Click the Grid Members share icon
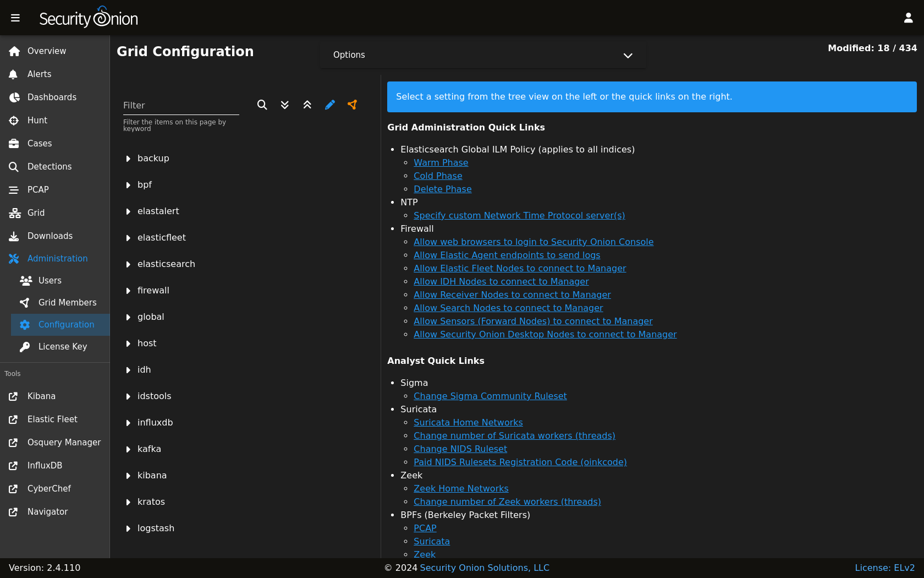924x578 pixels. click(25, 303)
